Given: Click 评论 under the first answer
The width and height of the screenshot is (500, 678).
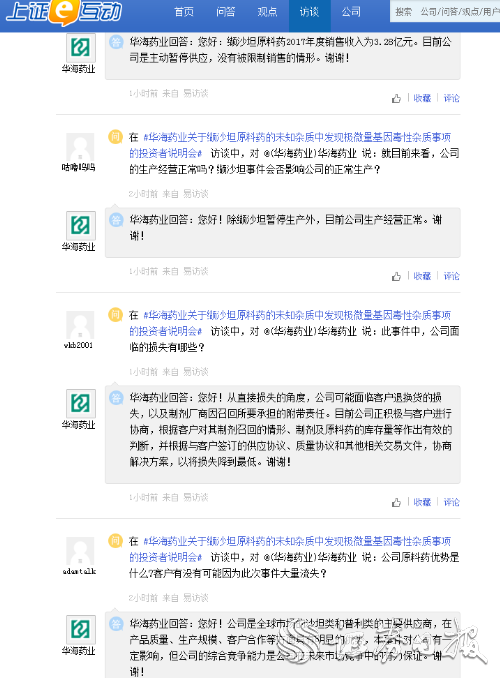Looking at the screenshot, I should (x=452, y=98).
